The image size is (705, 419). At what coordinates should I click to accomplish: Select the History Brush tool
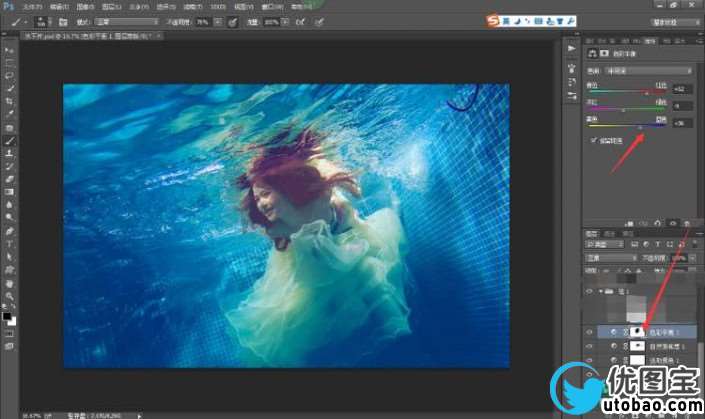pyautogui.click(x=9, y=166)
